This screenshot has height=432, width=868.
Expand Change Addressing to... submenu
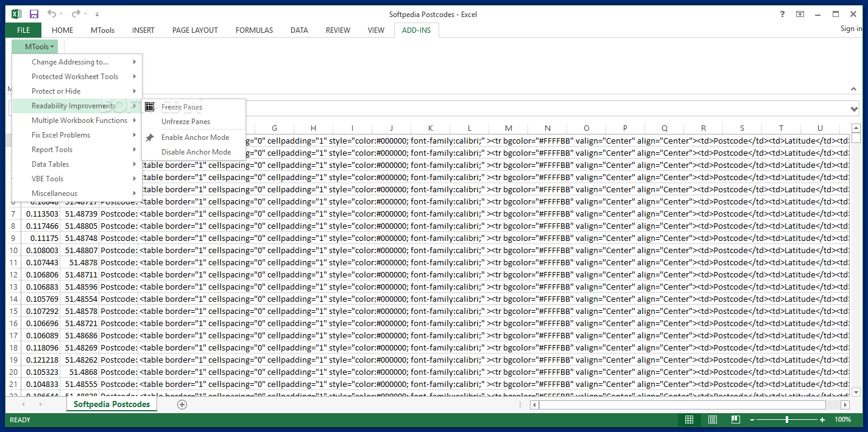77,62
